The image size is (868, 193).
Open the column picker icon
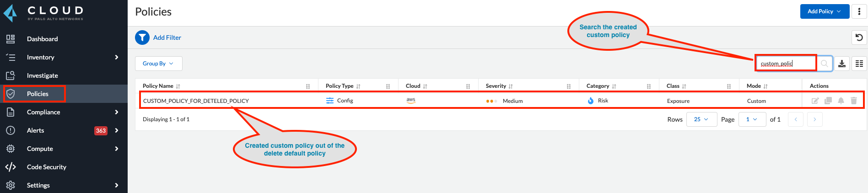859,64
